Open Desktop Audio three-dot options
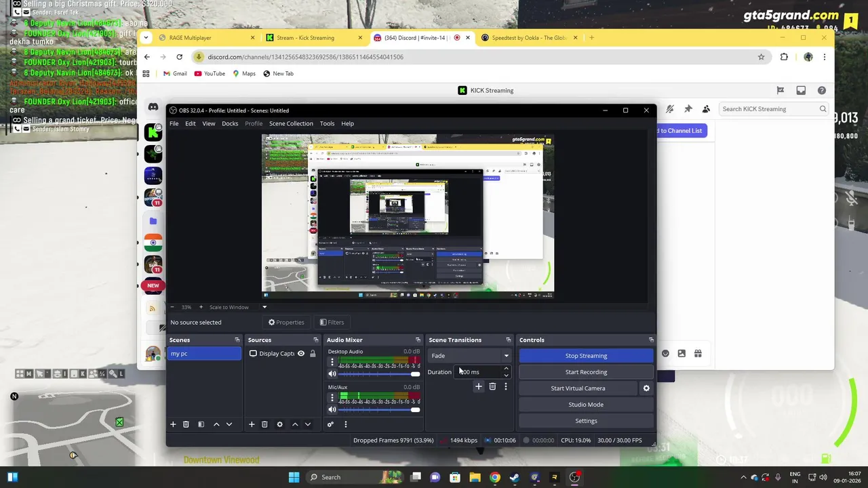The image size is (868, 488). (332, 363)
